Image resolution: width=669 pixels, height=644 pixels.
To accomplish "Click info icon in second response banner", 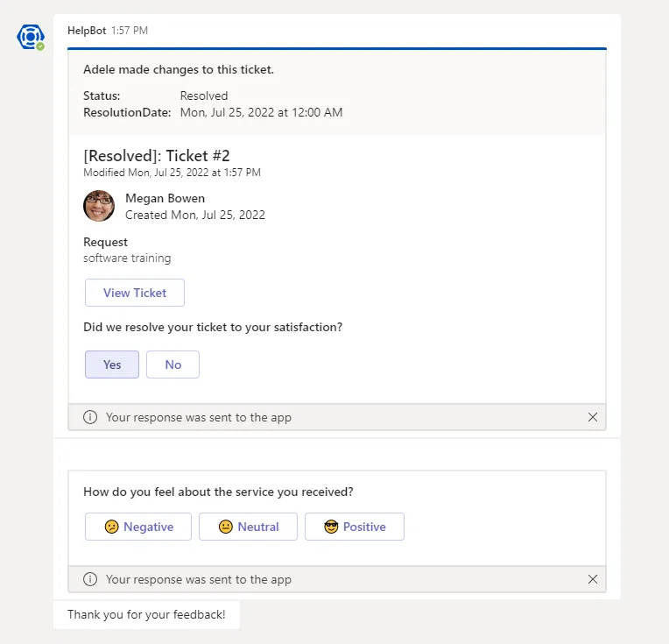I will pos(90,579).
